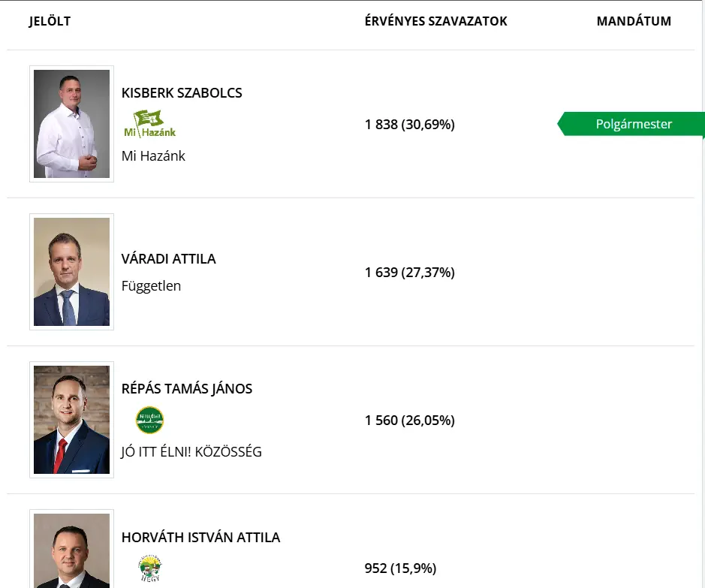Click the Mi Hazánk party flag logo
Viewport: 705px width, 588px height.
[x=149, y=124]
